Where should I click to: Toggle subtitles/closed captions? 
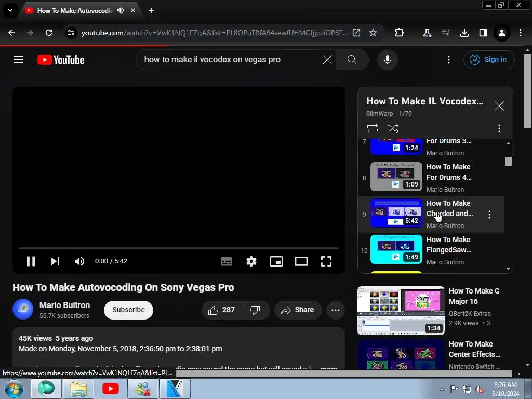pyautogui.click(x=227, y=261)
